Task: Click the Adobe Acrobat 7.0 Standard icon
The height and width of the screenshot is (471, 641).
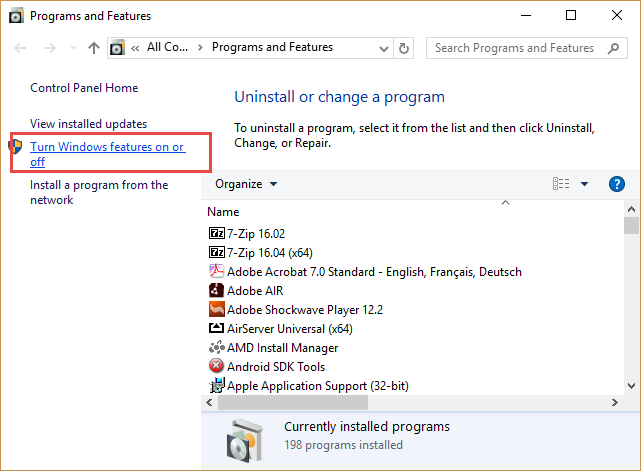Action: pos(216,271)
